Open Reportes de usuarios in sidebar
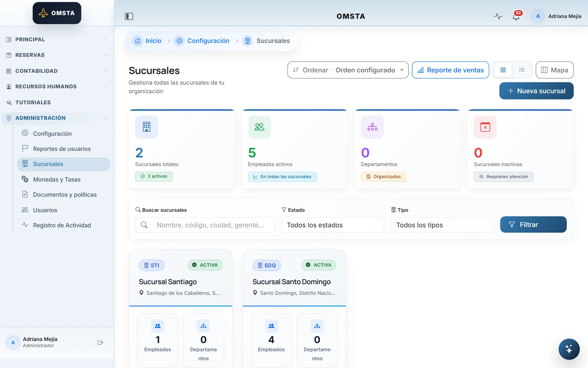This screenshot has width=588, height=368. 64,149
